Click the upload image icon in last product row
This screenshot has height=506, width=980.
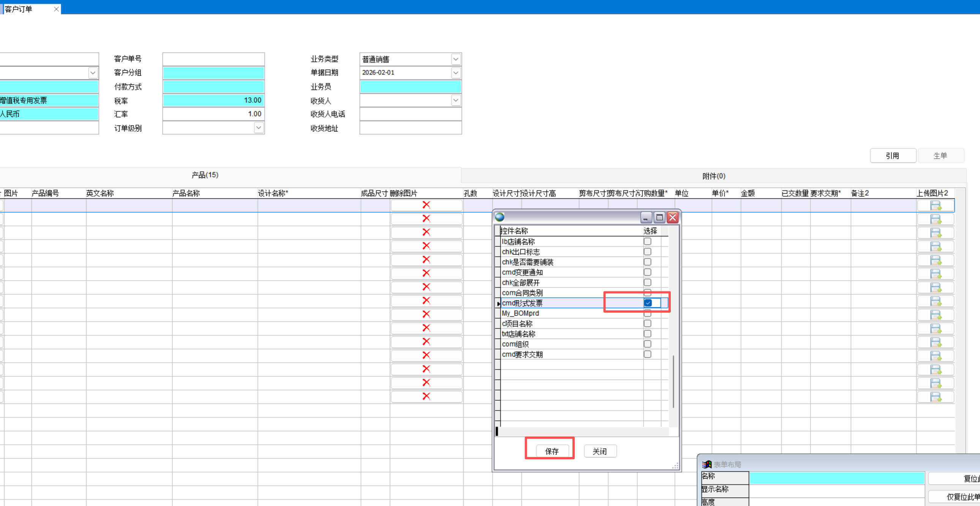[935, 397]
